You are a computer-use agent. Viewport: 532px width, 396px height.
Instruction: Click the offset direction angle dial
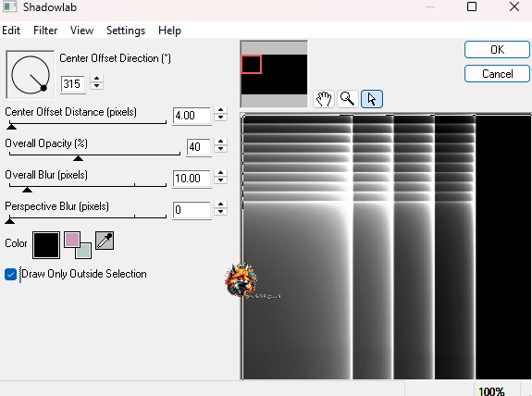31,75
